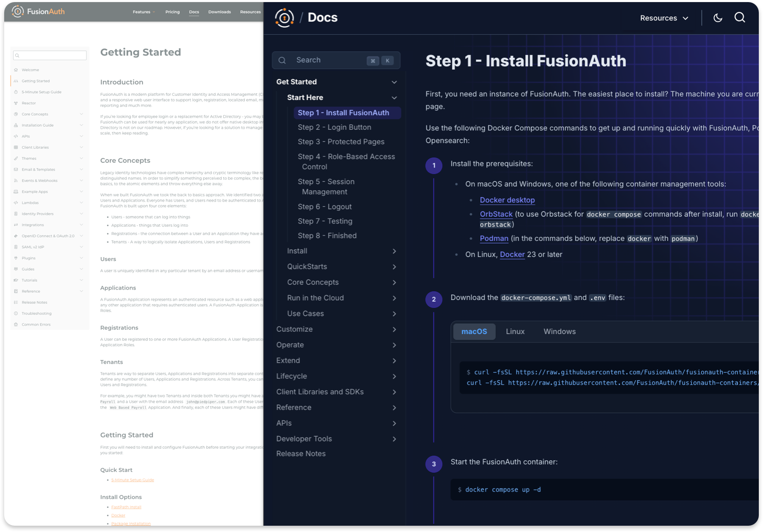The height and width of the screenshot is (532, 763).
Task: Open the Resources dropdown in the dark Docs header
Action: point(664,18)
